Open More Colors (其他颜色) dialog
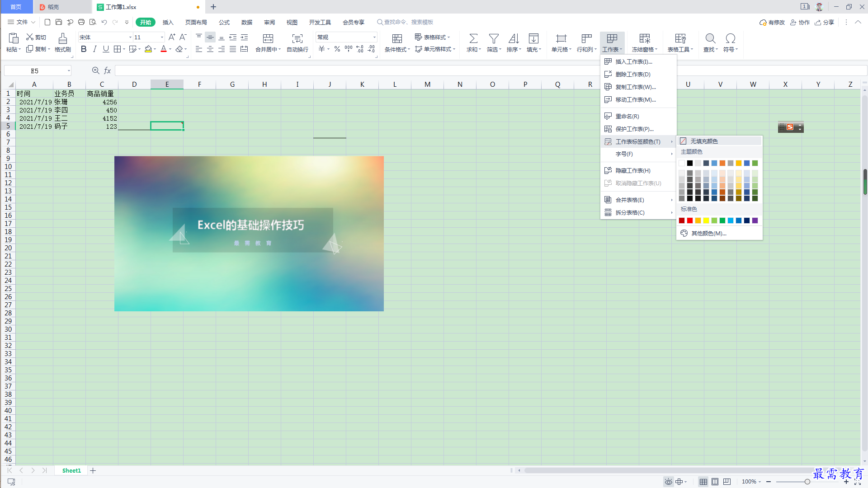This screenshot has height=488, width=868. point(719,234)
